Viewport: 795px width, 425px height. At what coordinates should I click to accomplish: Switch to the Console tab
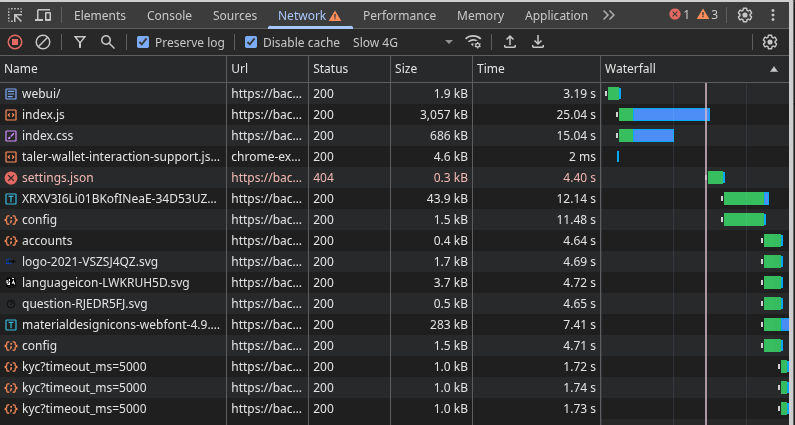point(169,16)
